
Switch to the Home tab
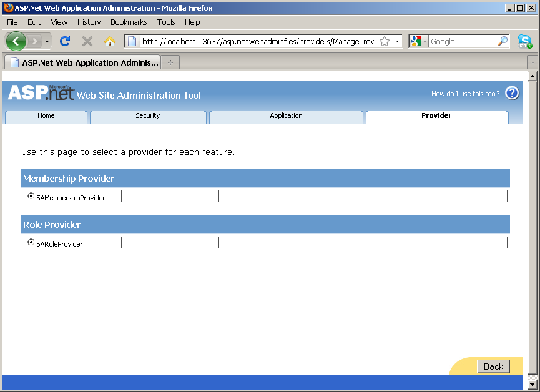tap(46, 117)
